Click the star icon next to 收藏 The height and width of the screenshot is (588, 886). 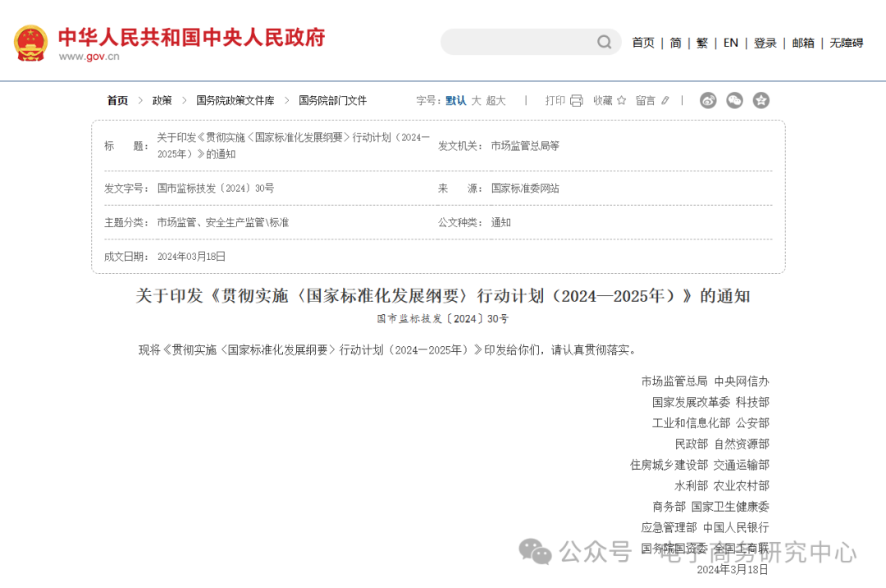pos(623,100)
